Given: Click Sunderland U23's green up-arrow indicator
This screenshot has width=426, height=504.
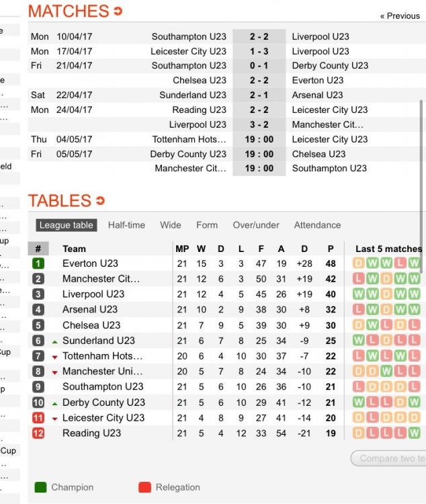Looking at the screenshot, I should pos(55,342).
